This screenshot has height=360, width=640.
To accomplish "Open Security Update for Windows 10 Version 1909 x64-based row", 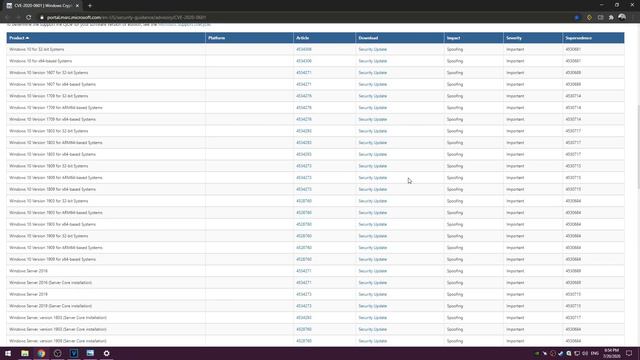I will [373, 260].
